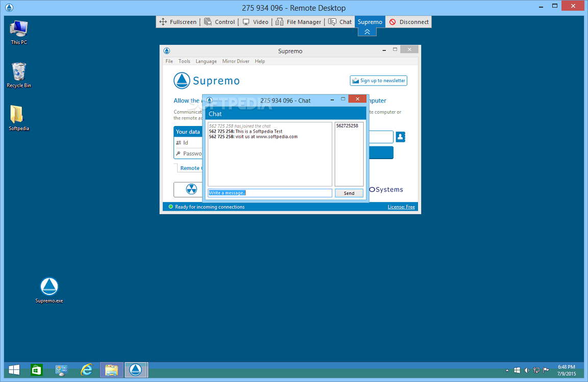Click the radiation-symbol button in Supremo window
The height and width of the screenshot is (382, 588).
pyautogui.click(x=191, y=189)
